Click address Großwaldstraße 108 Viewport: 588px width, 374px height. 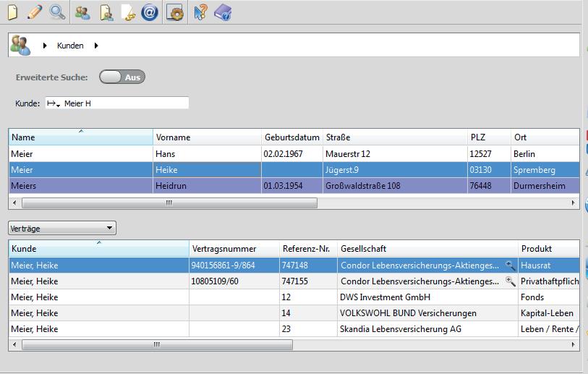pyautogui.click(x=362, y=186)
